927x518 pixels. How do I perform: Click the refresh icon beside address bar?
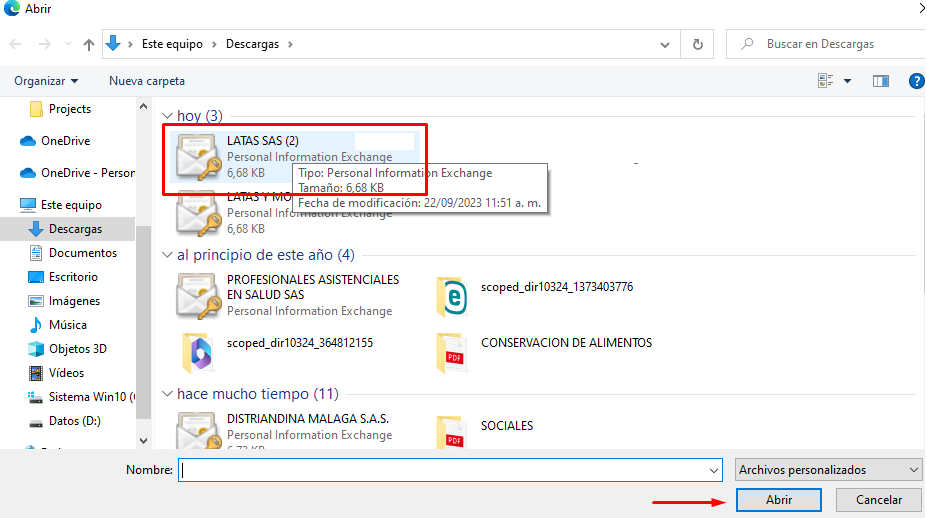coord(697,44)
